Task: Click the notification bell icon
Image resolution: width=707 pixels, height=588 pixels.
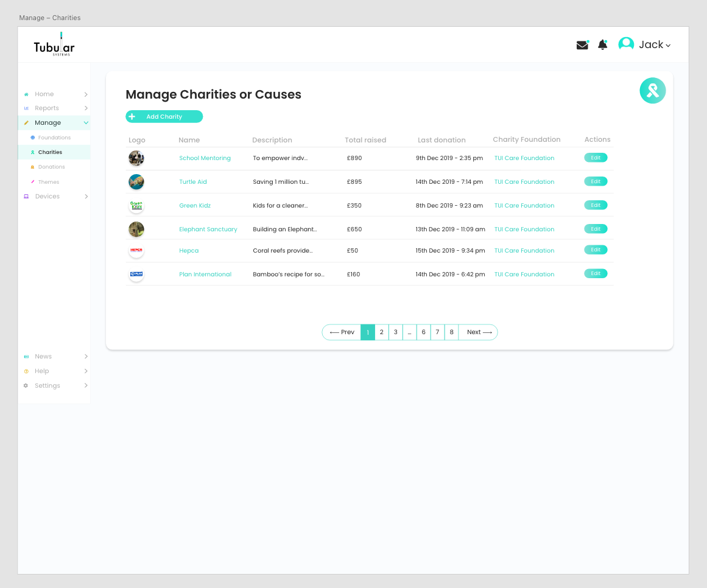Action: 602,45
